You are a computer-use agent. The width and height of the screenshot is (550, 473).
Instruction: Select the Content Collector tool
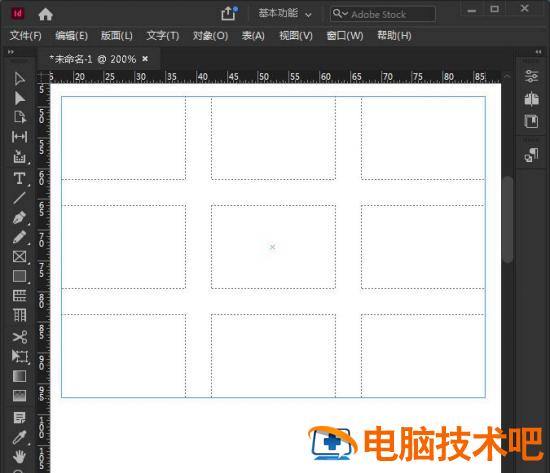[20, 156]
